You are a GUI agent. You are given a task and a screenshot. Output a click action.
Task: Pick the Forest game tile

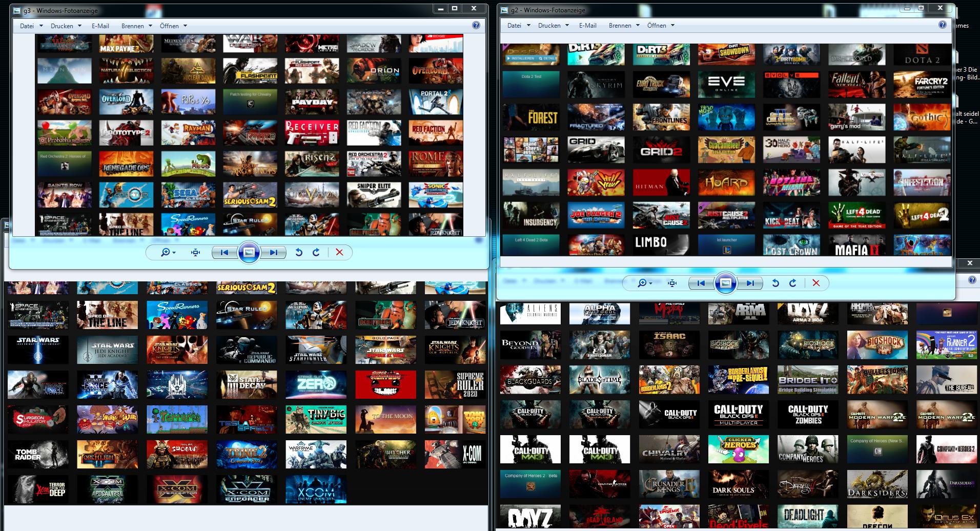pos(530,117)
